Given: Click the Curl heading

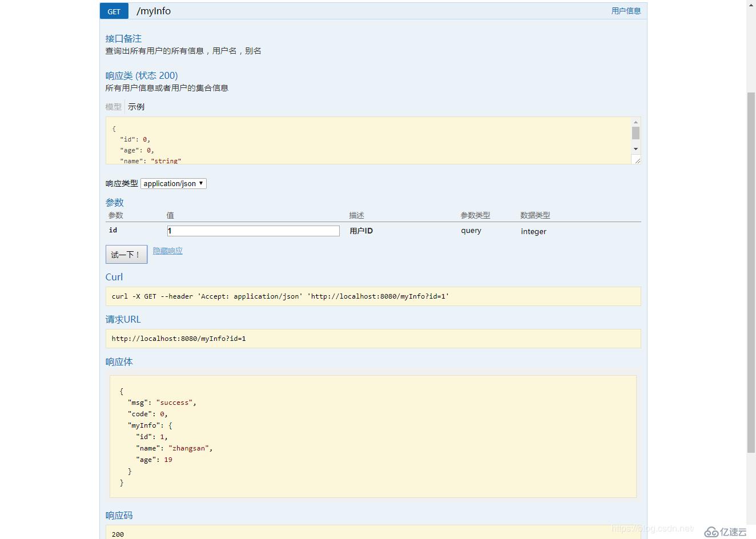Looking at the screenshot, I should pyautogui.click(x=114, y=277).
